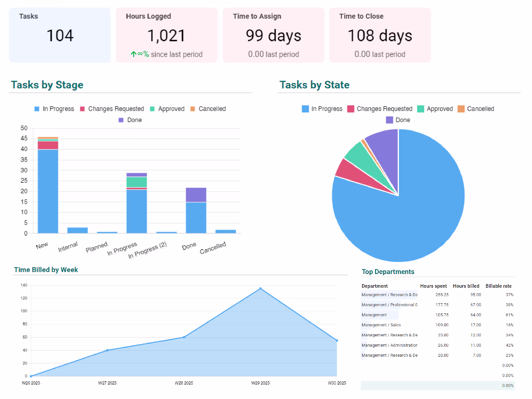Viewport: 532px width, 399px height.
Task: Click the W28 2025 data point on line chart
Action: pos(184,337)
